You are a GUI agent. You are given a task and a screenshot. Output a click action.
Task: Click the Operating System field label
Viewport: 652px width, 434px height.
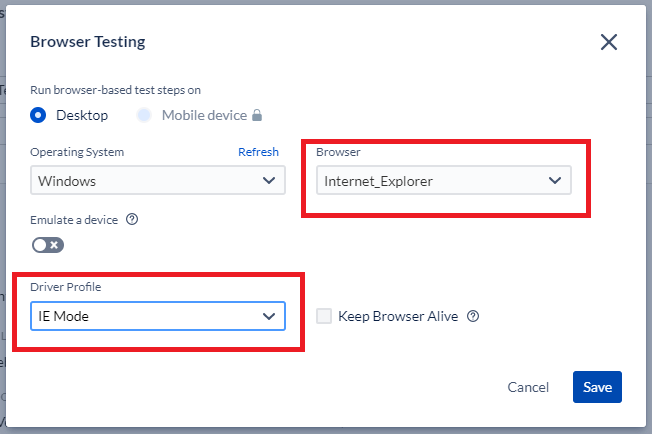[77, 152]
